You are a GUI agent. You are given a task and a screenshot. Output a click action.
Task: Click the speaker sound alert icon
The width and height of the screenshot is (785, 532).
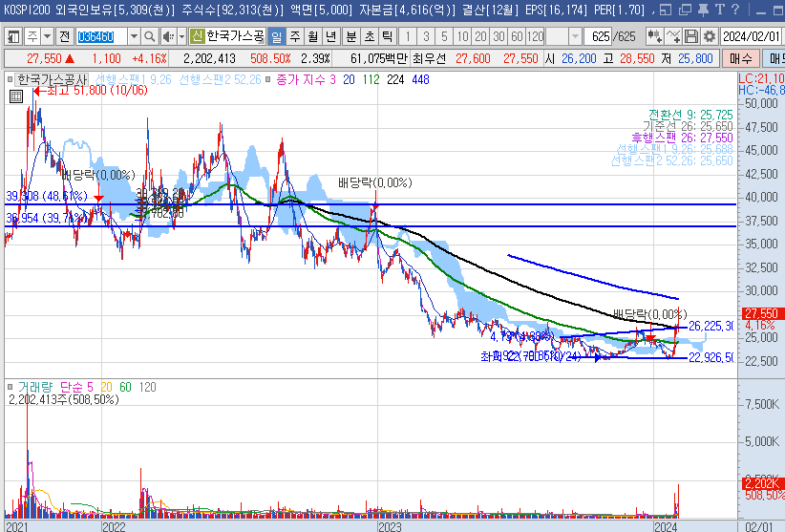tap(168, 36)
